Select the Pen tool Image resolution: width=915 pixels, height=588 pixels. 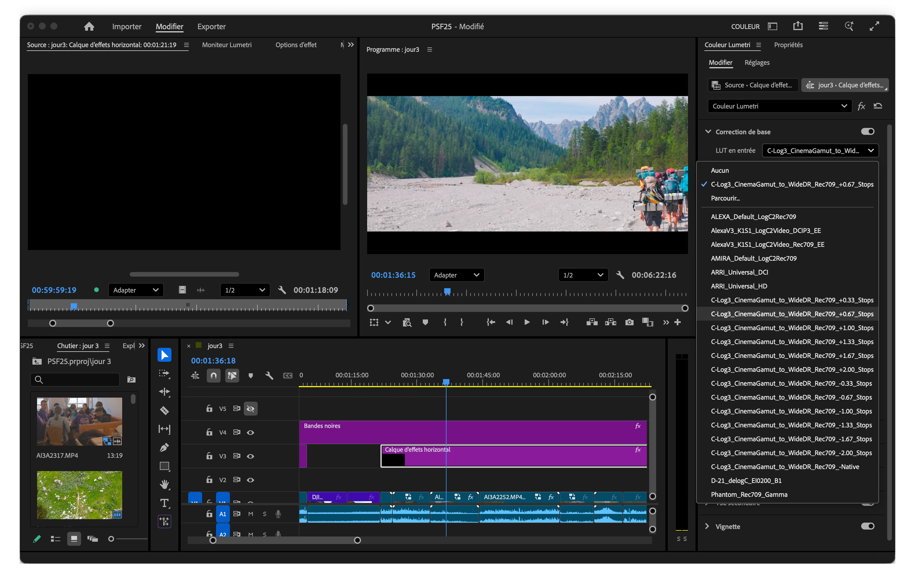[x=164, y=447]
